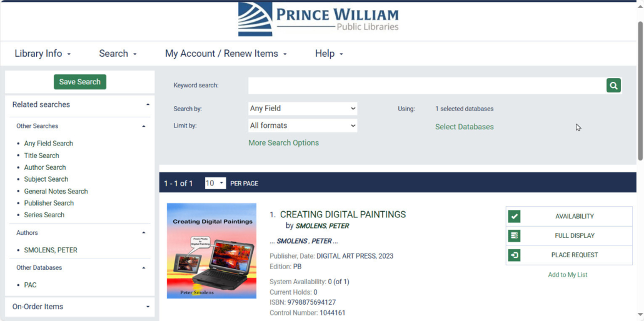This screenshot has height=321, width=644.
Task: Click the Availability checkmark icon
Action: coord(514,216)
